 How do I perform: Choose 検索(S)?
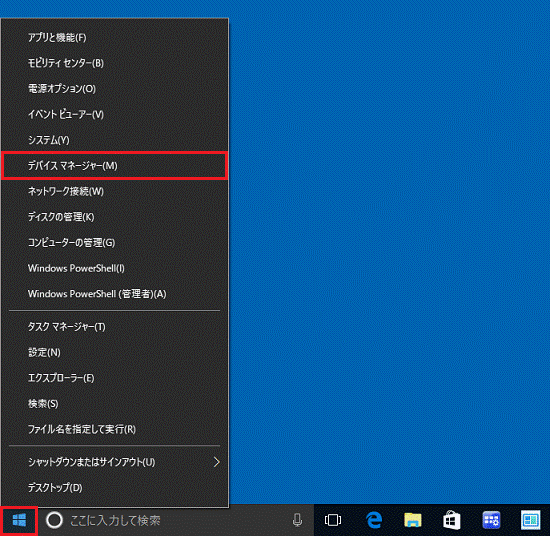point(115,403)
